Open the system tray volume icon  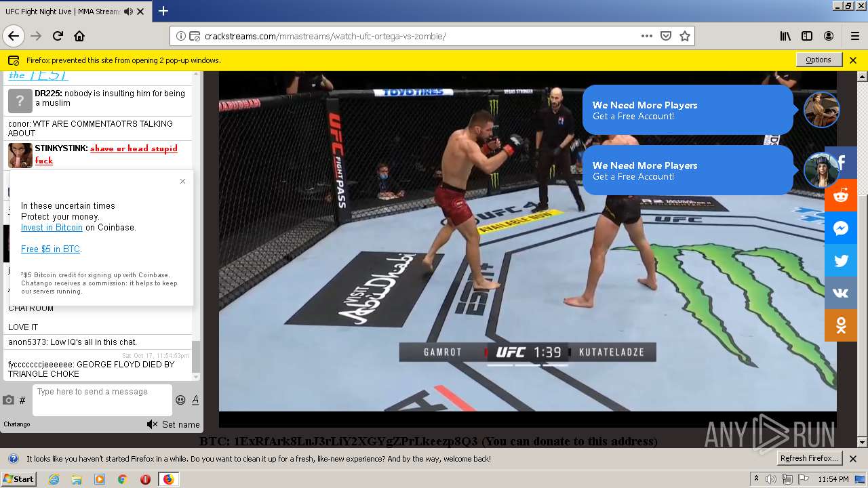pyautogui.click(x=772, y=479)
